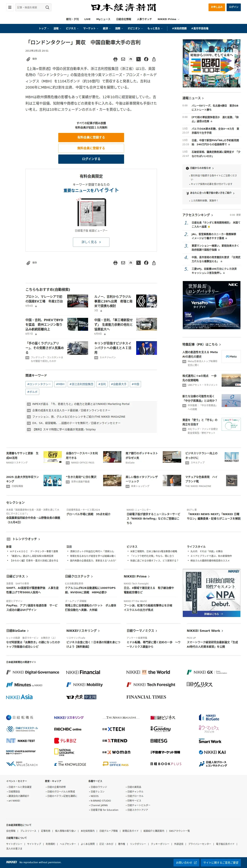Share on Facebook icon below article

(146, 263)
